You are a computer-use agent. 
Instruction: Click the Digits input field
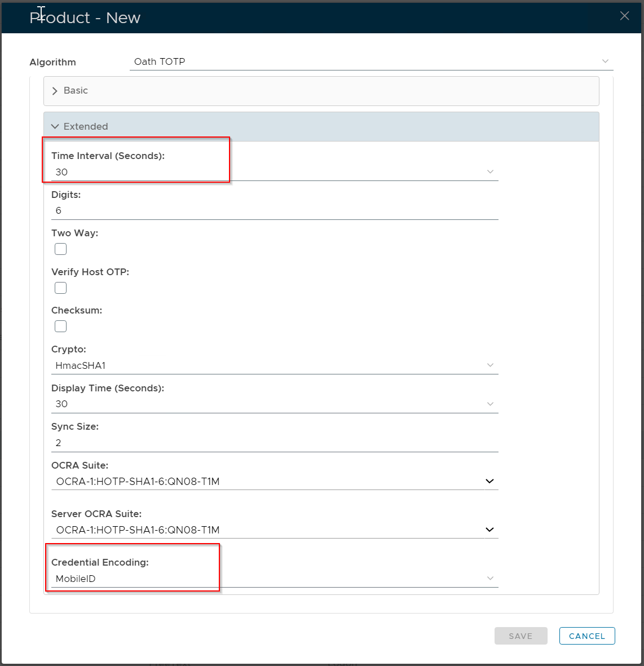(275, 210)
